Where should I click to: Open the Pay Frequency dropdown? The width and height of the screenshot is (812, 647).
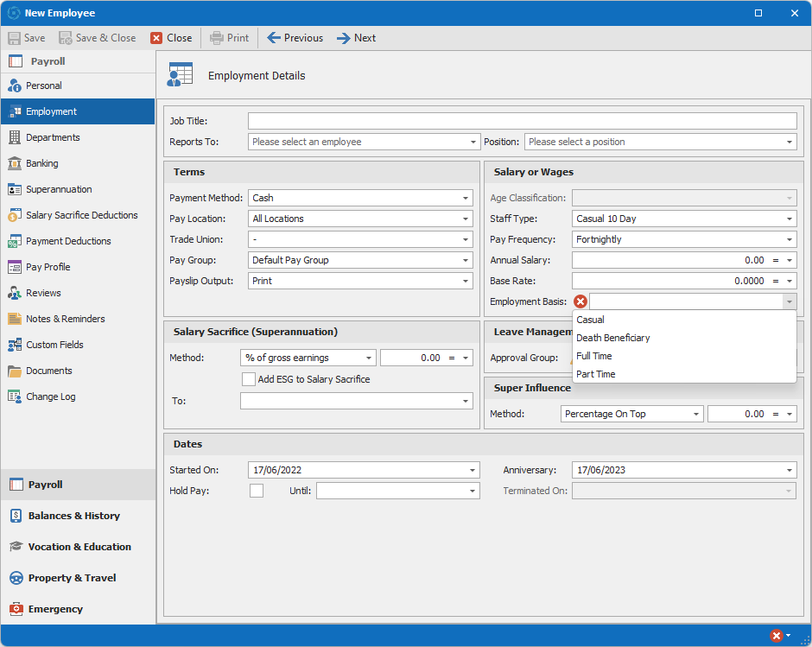[x=789, y=239]
